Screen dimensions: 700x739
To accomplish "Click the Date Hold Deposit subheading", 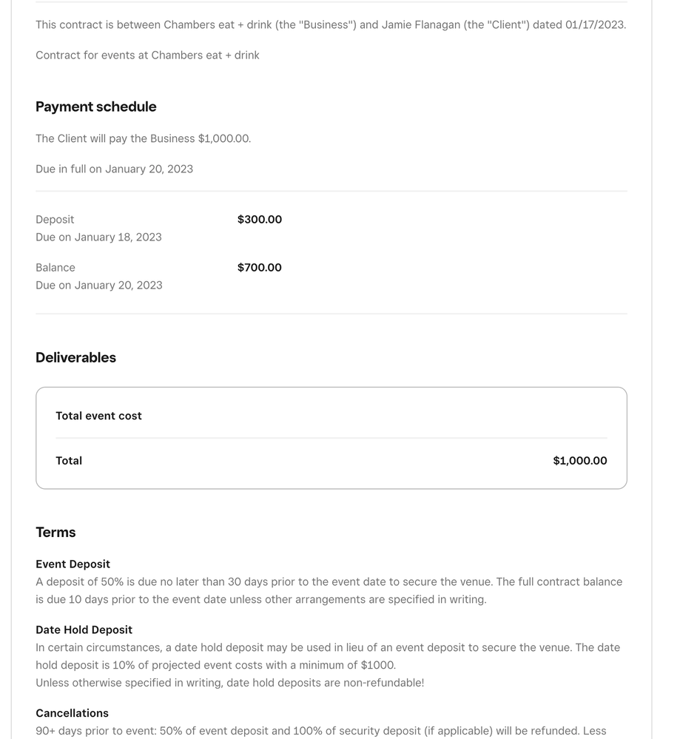I will click(x=84, y=630).
